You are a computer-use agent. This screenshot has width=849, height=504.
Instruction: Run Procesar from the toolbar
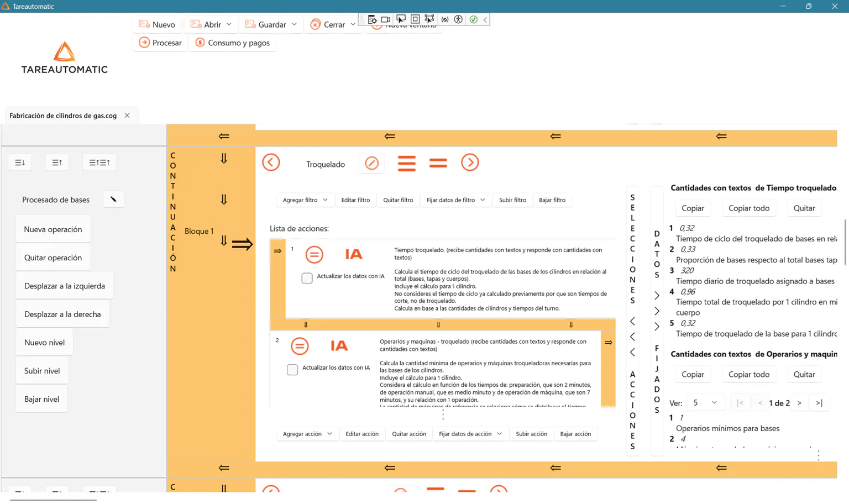(160, 43)
